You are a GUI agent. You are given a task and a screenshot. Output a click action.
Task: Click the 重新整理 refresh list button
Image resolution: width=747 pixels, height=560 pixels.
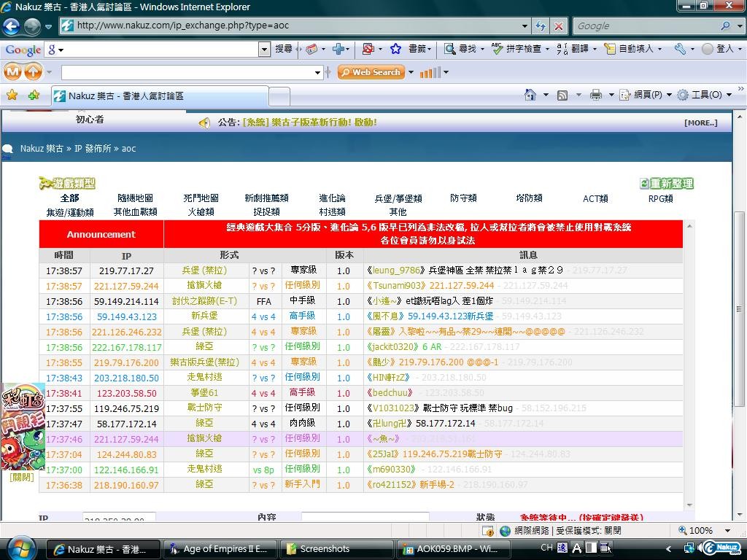click(x=666, y=184)
